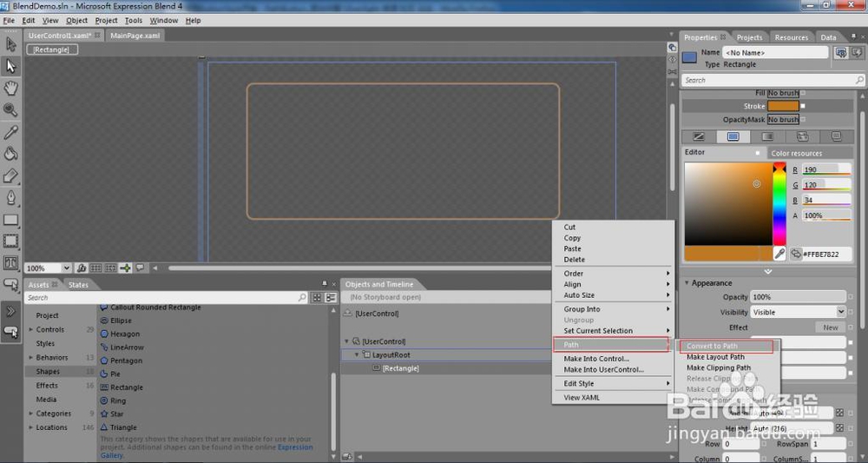Toggle snapping to gridlines
868x463 pixels.
click(x=111, y=268)
